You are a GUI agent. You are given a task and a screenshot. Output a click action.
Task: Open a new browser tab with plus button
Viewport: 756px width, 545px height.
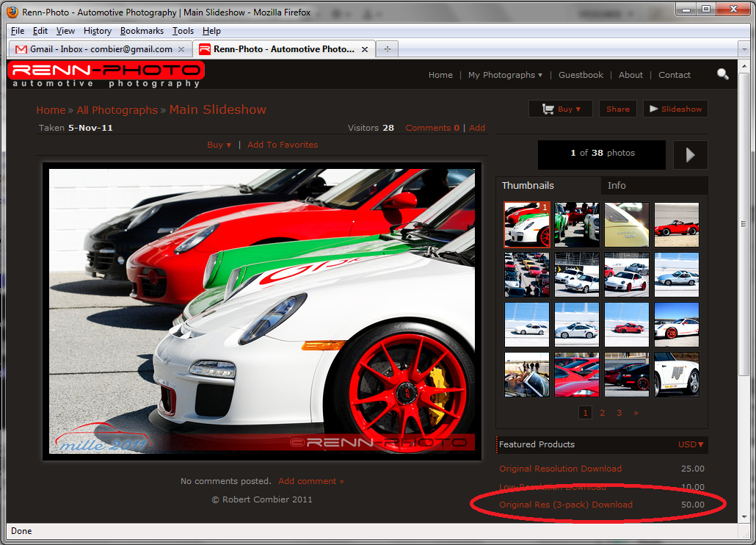point(387,49)
